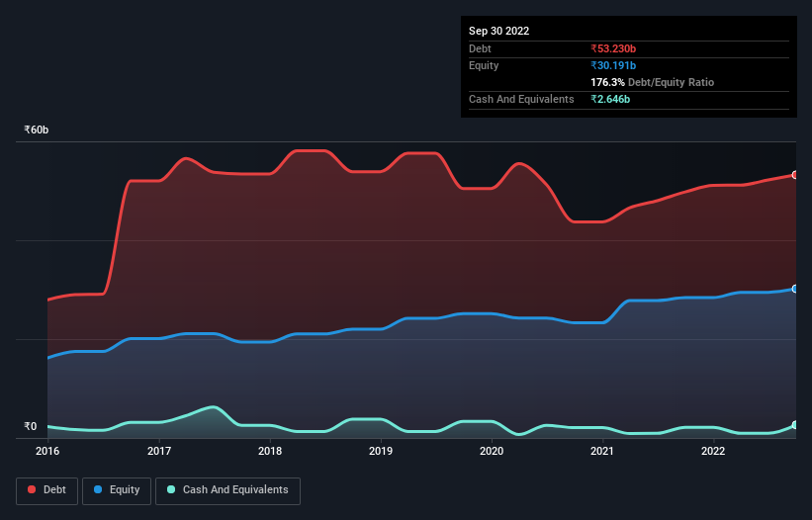Viewport: 812px width, 520px height.
Task: Click the 2017 x-axis label
Action: pos(159,451)
